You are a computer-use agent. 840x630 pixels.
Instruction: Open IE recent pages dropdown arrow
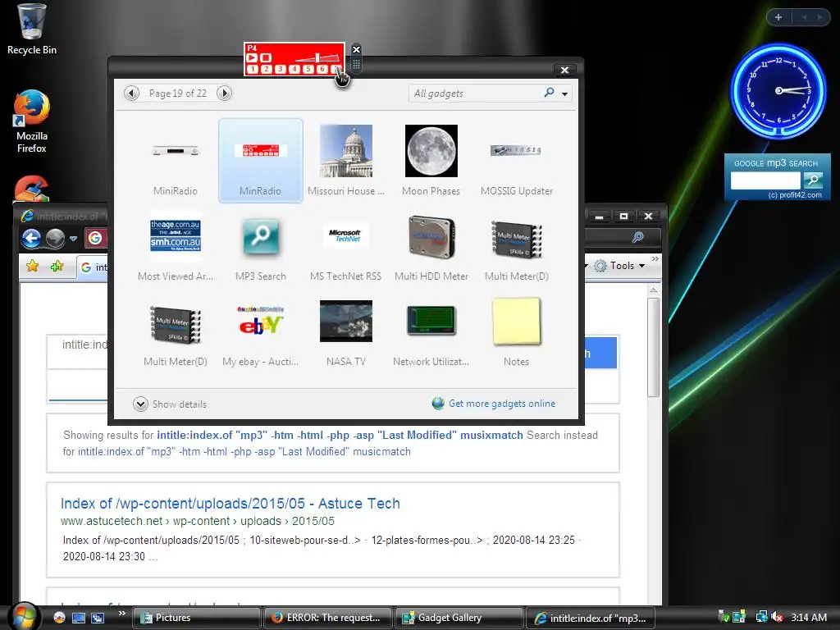[73, 239]
